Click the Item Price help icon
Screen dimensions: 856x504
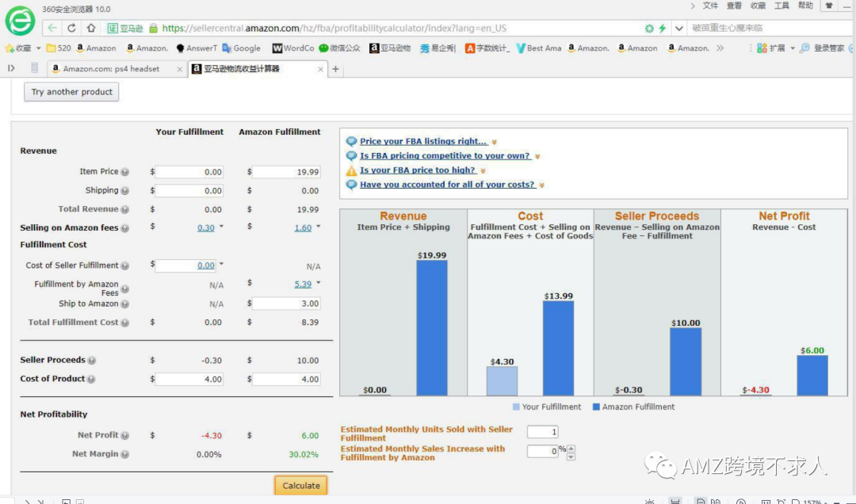[x=125, y=172]
